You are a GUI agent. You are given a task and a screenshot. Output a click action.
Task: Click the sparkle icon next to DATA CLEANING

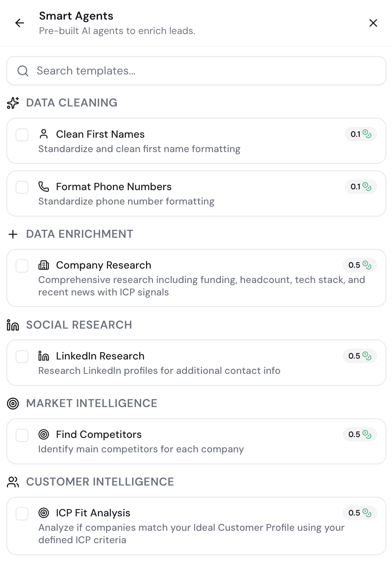pos(13,103)
